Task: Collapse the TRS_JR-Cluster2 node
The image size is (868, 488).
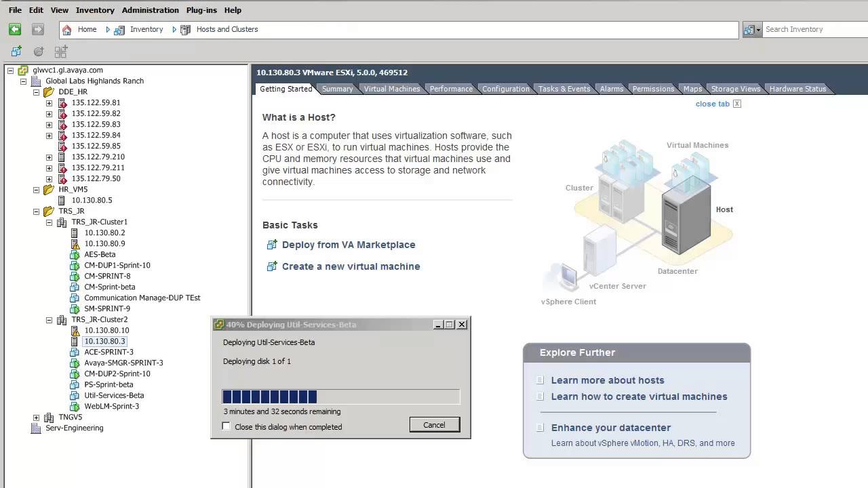Action: [49, 320]
